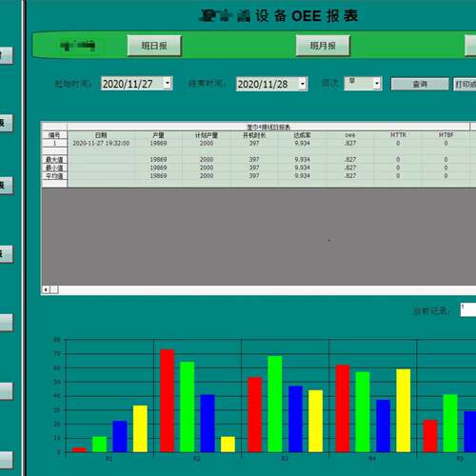Image resolution: width=476 pixels, height=476 pixels.
Task: Click the current record number field
Action: 468,309
